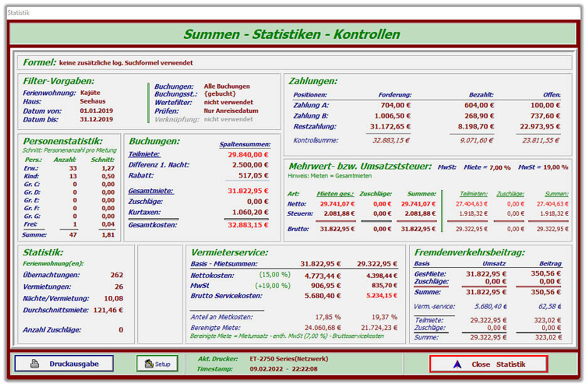The height and width of the screenshot is (387, 588).
Task: Select the Formel search formula field
Action: [295, 63]
